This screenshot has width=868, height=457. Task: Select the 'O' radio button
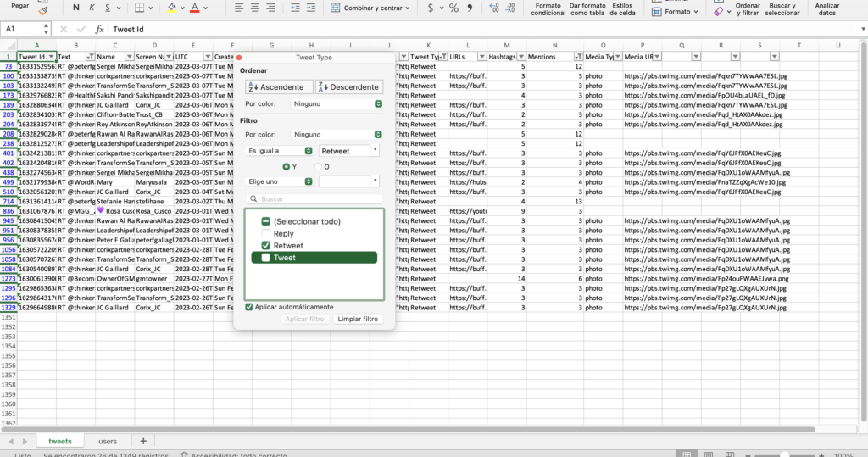(318, 166)
